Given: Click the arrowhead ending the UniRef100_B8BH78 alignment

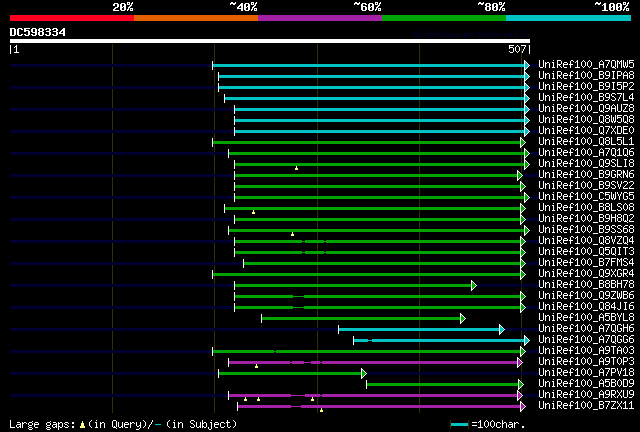Looking at the screenshot, I should 473,285.
